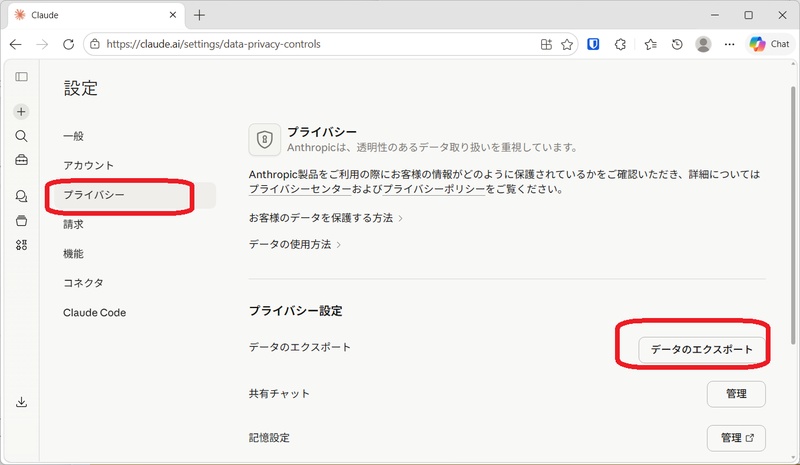
Task: Toggle the Claude sidebar panel icon
Action: tap(21, 77)
